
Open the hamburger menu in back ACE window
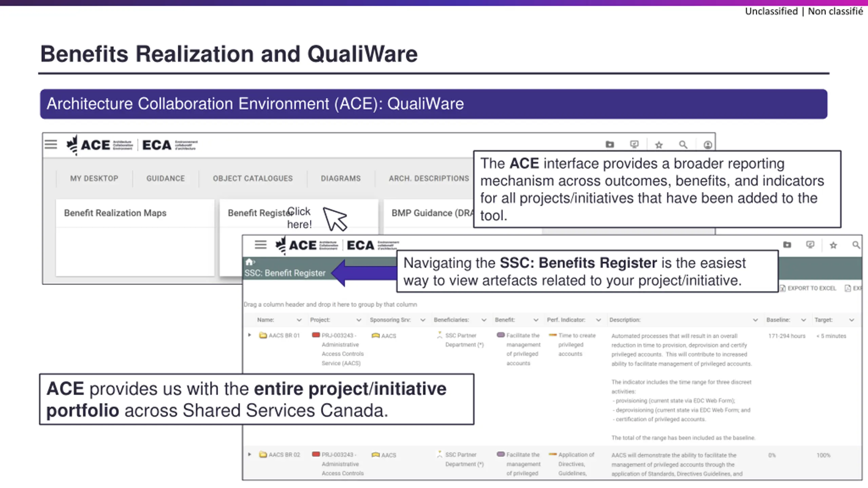(x=51, y=145)
